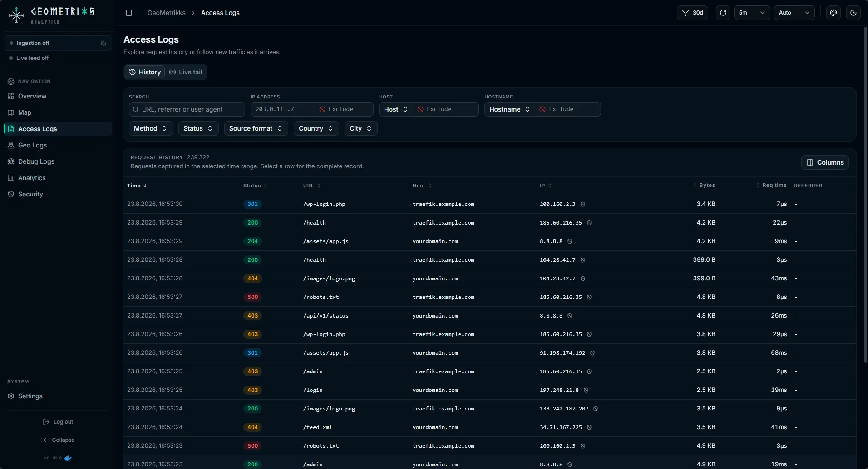Open the Source format dropdown
The width and height of the screenshot is (868, 469).
point(256,128)
